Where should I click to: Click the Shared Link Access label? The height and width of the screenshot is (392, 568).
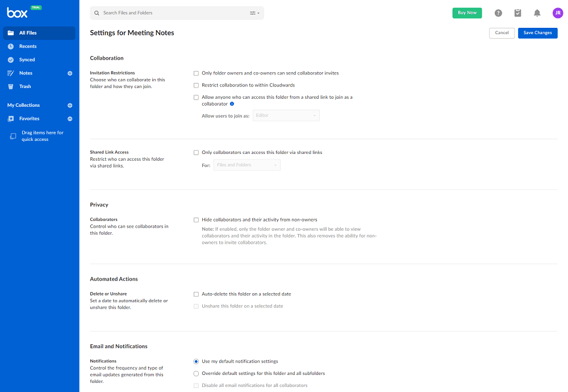coord(109,152)
